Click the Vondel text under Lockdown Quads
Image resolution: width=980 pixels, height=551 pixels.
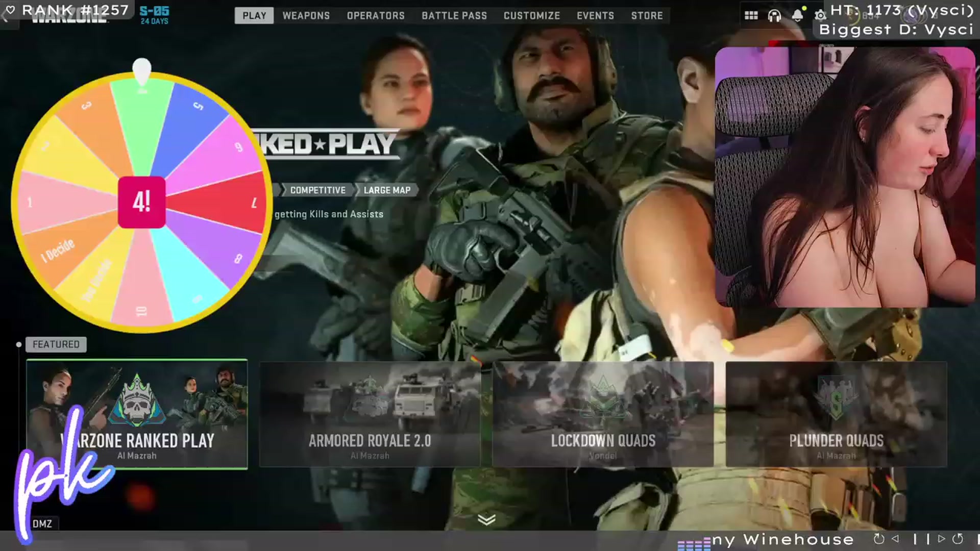click(603, 456)
